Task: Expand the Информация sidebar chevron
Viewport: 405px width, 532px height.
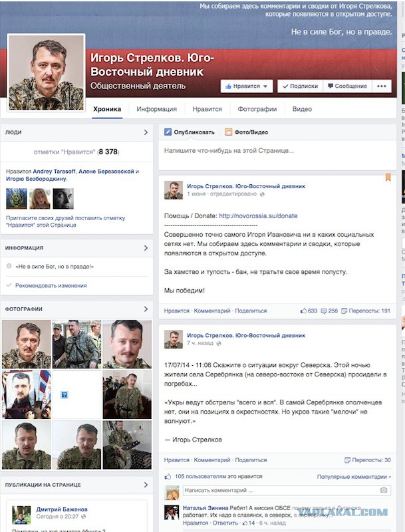Action: pyautogui.click(x=146, y=248)
